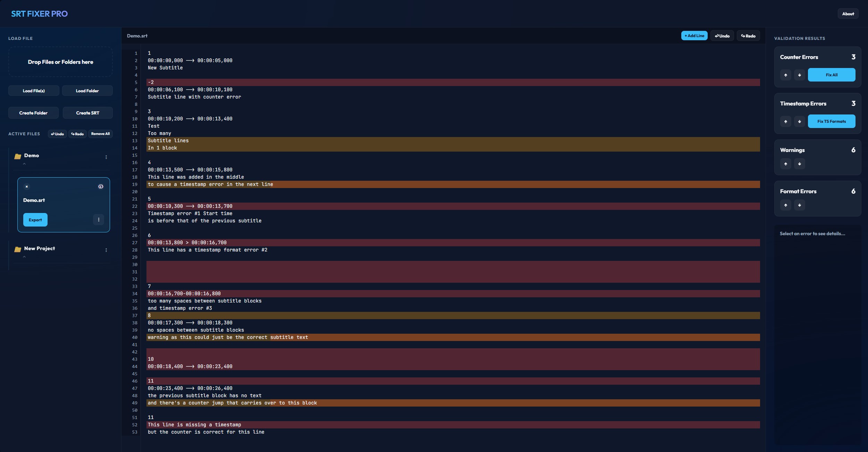
Task: Click line '00:00:10,300 --> 00:00:13,700'
Action: (453, 206)
